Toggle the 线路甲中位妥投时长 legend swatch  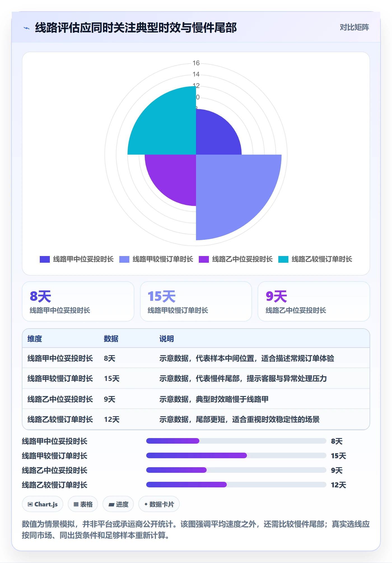(x=45, y=259)
